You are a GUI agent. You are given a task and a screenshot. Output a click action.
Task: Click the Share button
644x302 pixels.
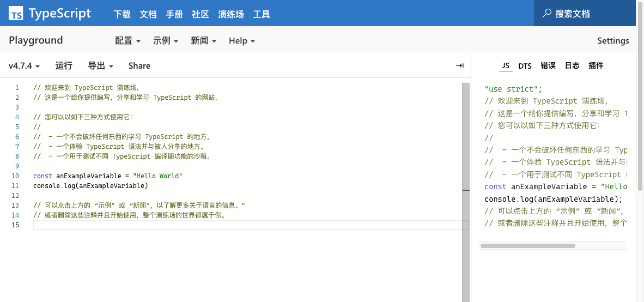pyautogui.click(x=139, y=66)
